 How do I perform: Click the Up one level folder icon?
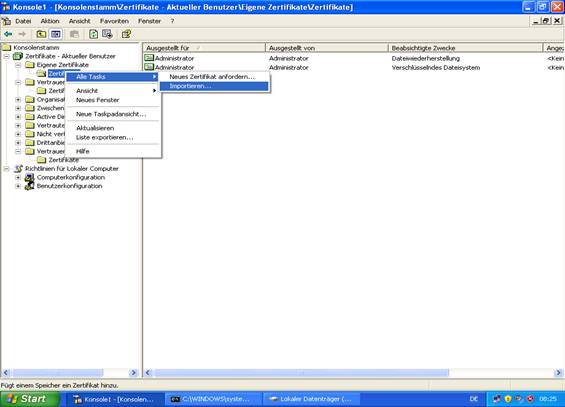41,34
